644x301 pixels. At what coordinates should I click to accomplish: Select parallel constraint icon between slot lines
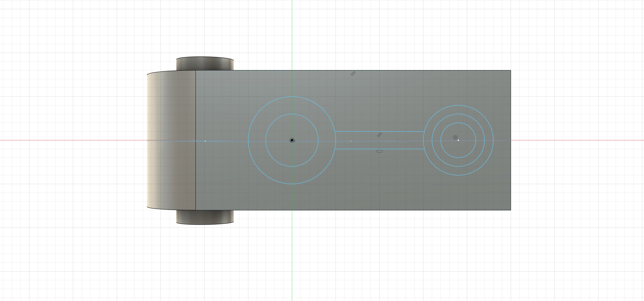(380, 135)
